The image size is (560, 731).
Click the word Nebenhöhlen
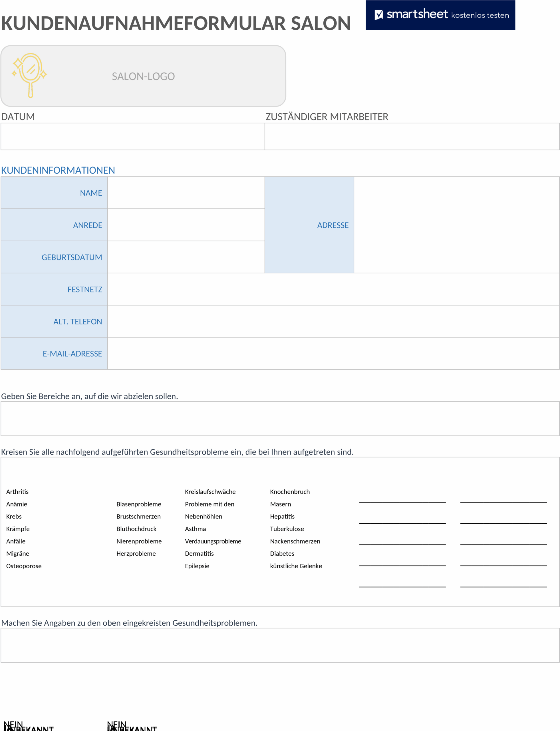click(x=204, y=517)
